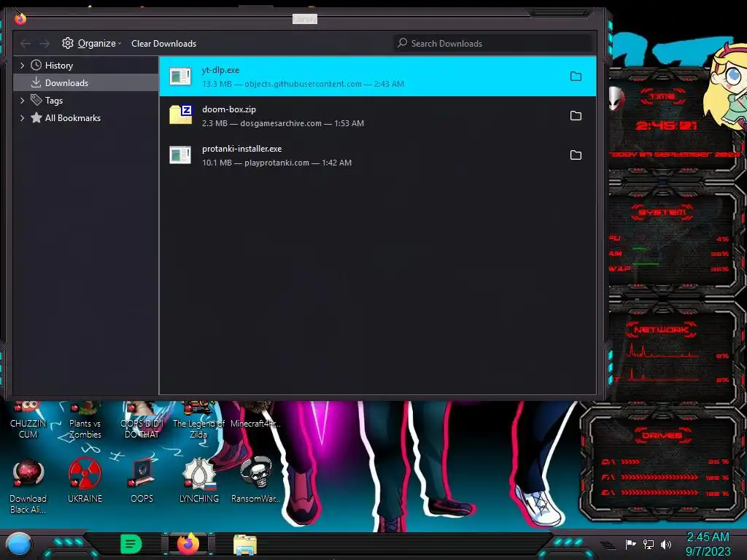Click the Clear Downloads button
Screen dimensions: 747x560
coord(164,43)
